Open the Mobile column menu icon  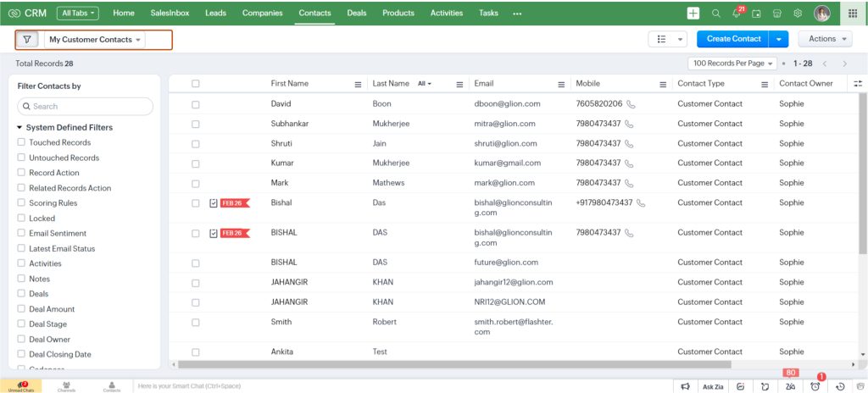[x=663, y=84]
